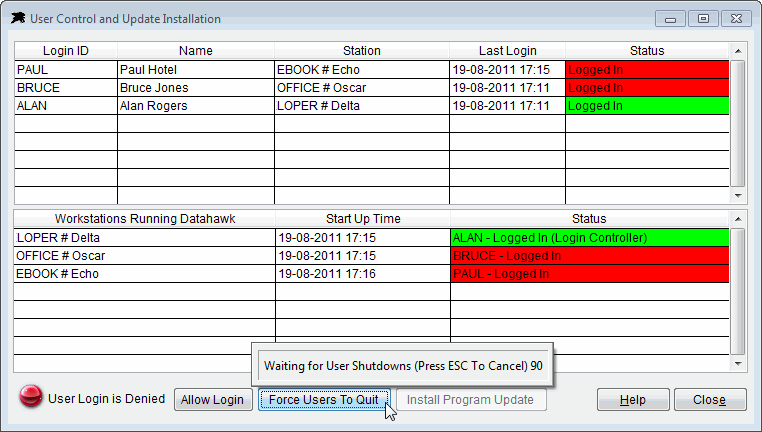Click Workstations Running Datahawk column header
Image resolution: width=762 pixels, height=432 pixels.
coord(145,219)
